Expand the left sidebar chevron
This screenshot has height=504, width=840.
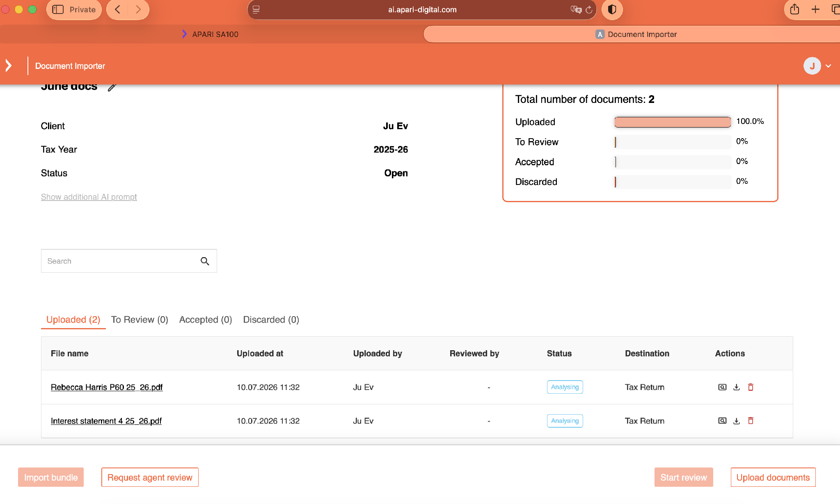click(9, 66)
